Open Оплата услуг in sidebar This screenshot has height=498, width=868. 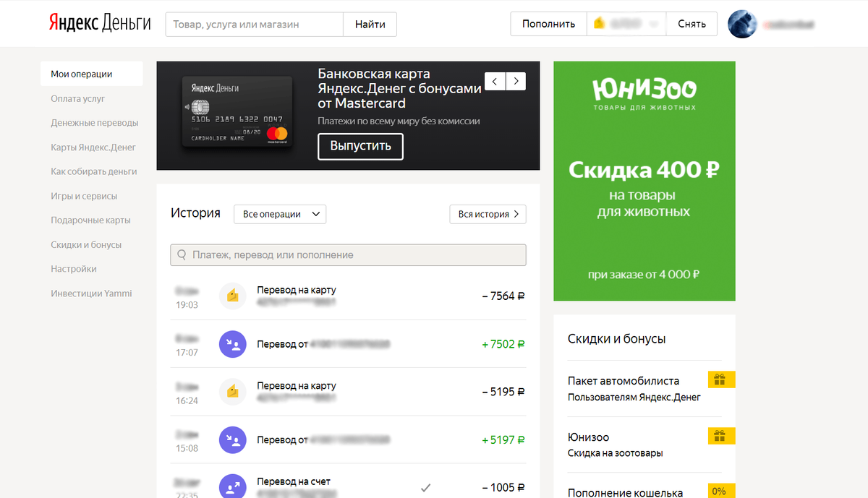click(78, 98)
